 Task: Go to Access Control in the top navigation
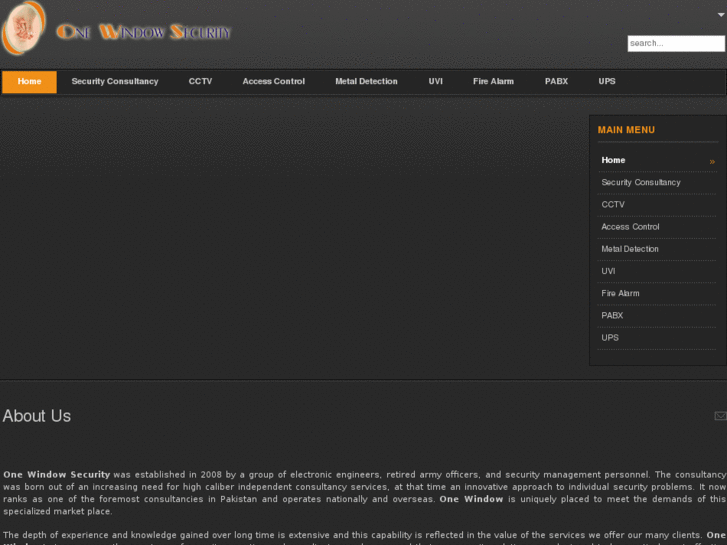pos(274,82)
